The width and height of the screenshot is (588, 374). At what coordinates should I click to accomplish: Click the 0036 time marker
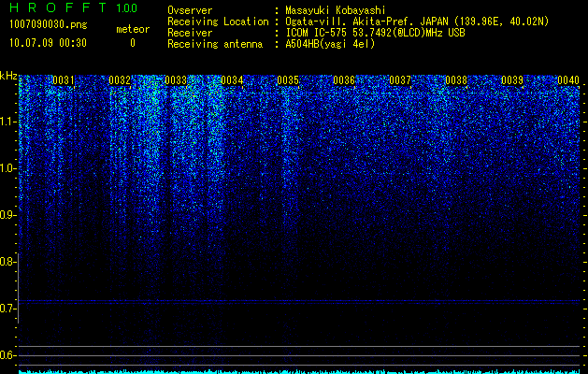[344, 80]
